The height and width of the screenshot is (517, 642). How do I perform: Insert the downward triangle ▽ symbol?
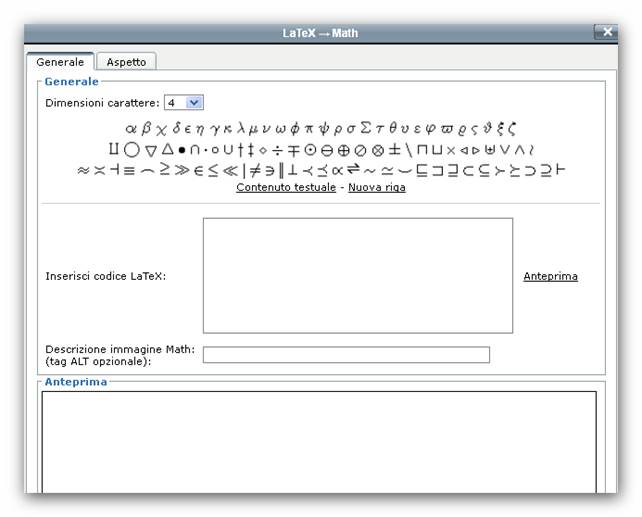click(151, 151)
